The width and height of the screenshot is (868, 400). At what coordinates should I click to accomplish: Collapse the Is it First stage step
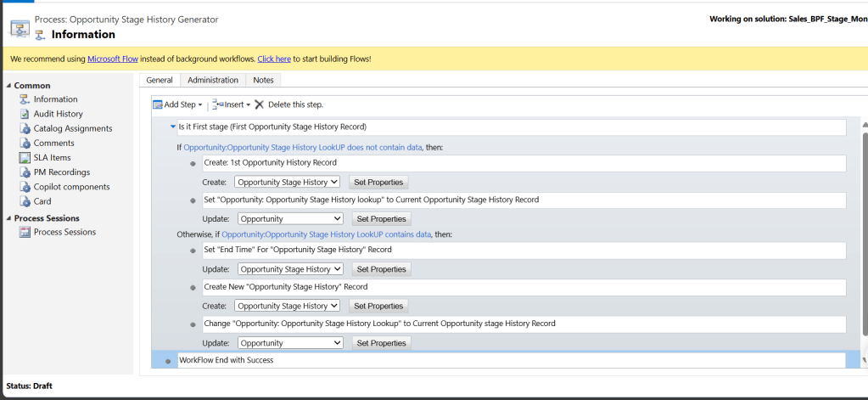[173, 127]
